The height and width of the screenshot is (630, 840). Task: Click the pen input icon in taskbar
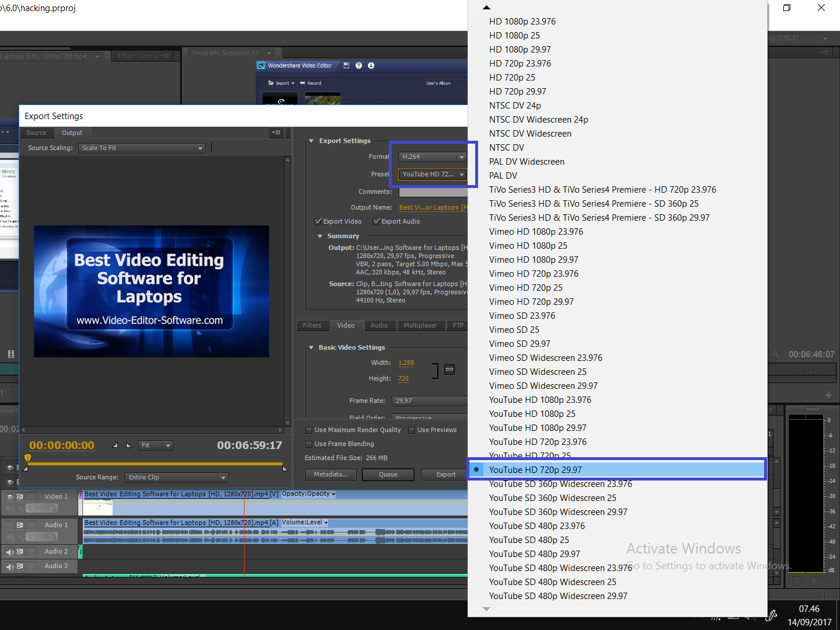(x=772, y=615)
